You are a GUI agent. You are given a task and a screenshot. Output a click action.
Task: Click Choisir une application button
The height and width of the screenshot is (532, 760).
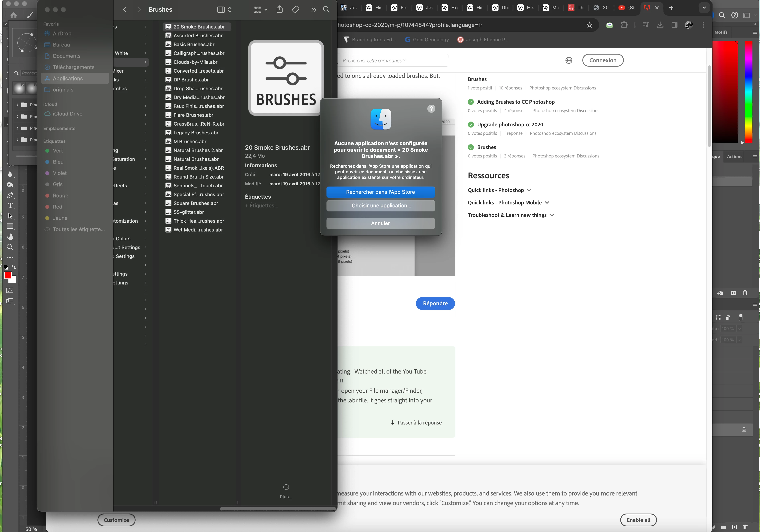click(x=381, y=206)
